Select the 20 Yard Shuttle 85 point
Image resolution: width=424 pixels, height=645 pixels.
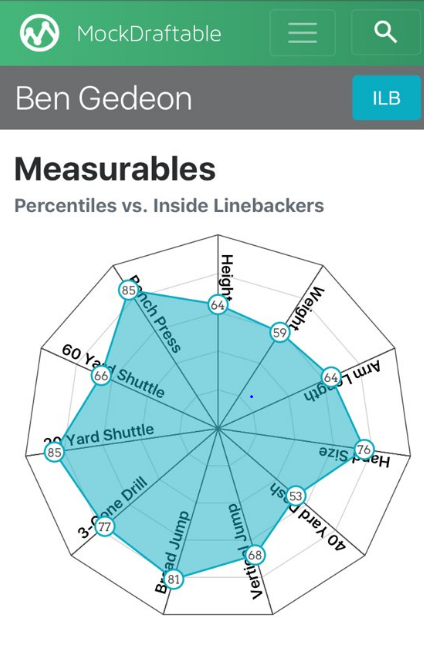(x=54, y=452)
